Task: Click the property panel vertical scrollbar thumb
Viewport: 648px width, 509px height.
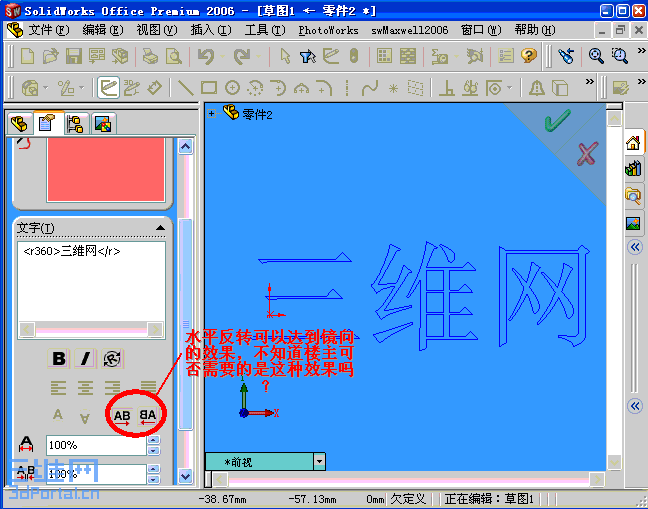Action: [x=185, y=324]
